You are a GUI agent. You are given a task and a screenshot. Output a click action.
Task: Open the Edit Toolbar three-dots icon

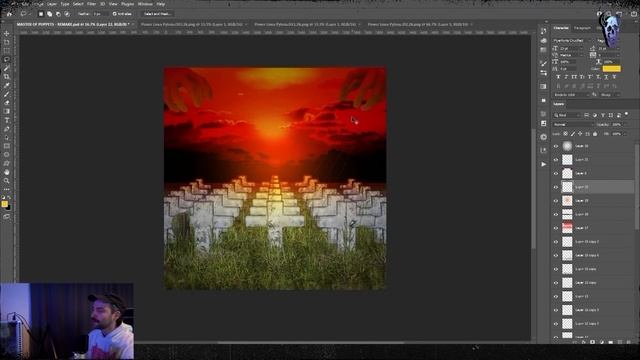coord(7,189)
